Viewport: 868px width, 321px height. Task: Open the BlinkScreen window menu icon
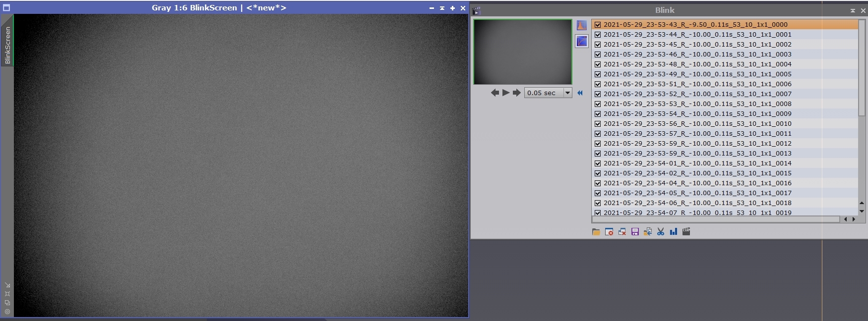(x=6, y=8)
